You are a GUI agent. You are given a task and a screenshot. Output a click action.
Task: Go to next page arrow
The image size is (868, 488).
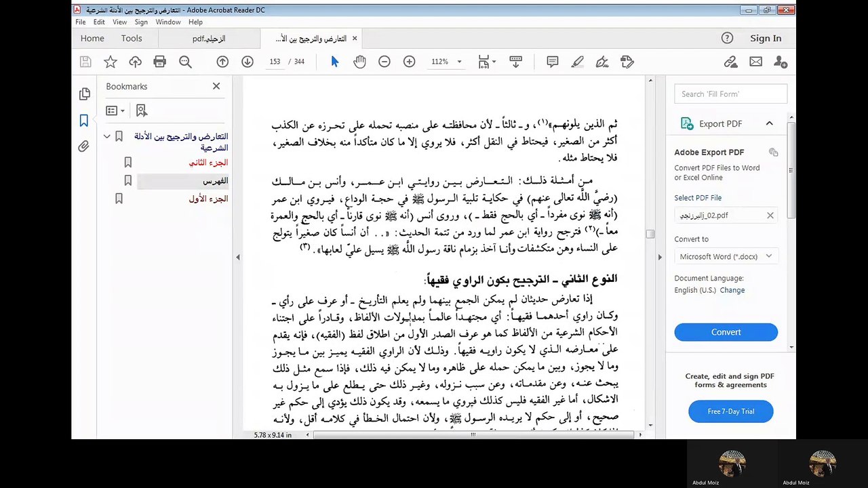[x=248, y=62]
